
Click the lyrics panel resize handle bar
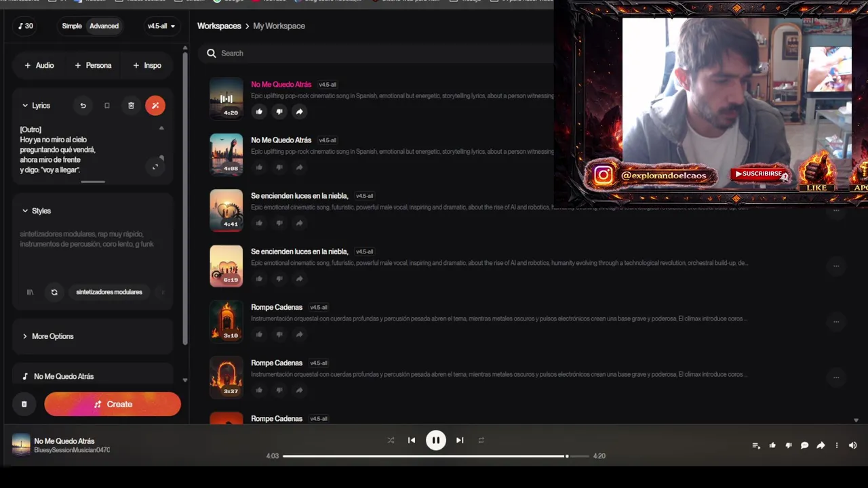93,182
